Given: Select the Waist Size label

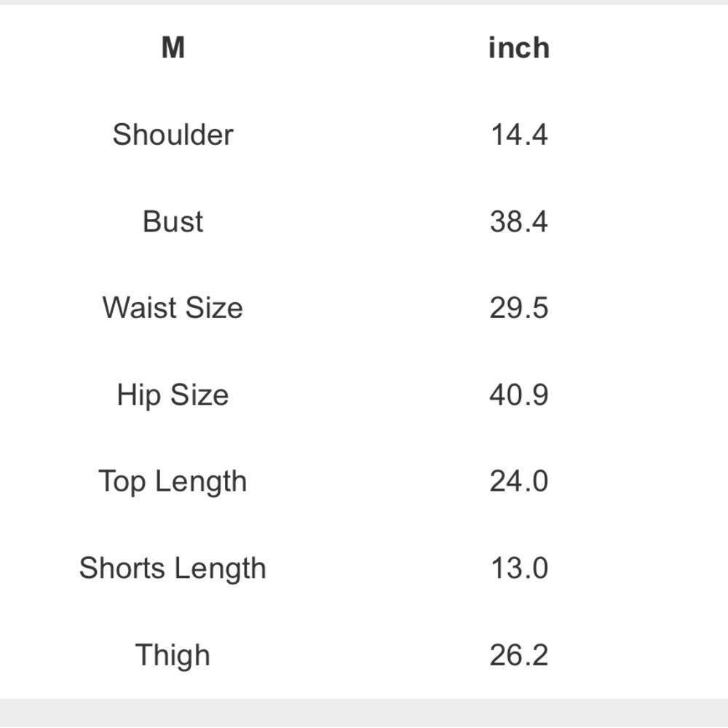Looking at the screenshot, I should point(173,308).
